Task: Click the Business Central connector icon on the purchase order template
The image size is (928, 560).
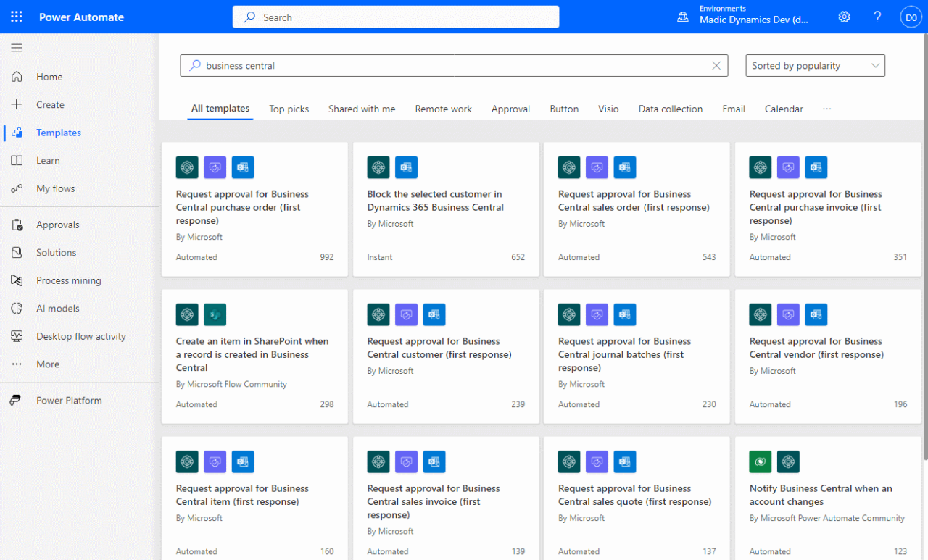Action: click(186, 167)
